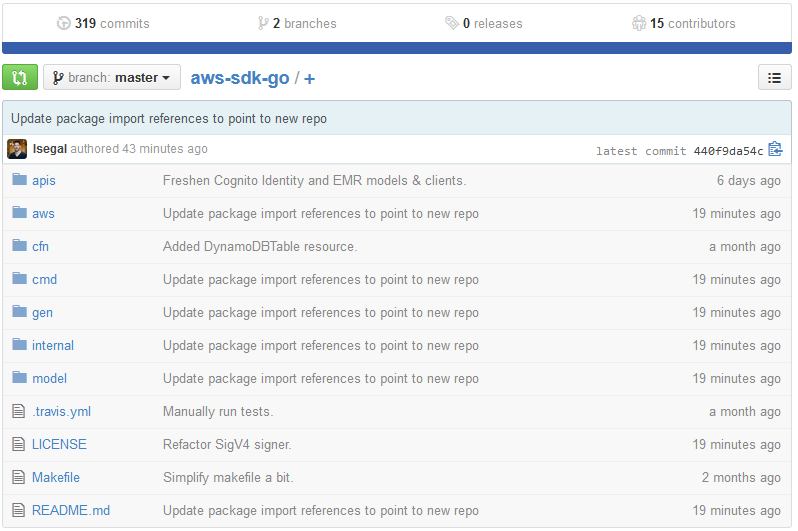The image size is (798, 531).
Task: Click the green compare and review icon
Action: [20, 77]
